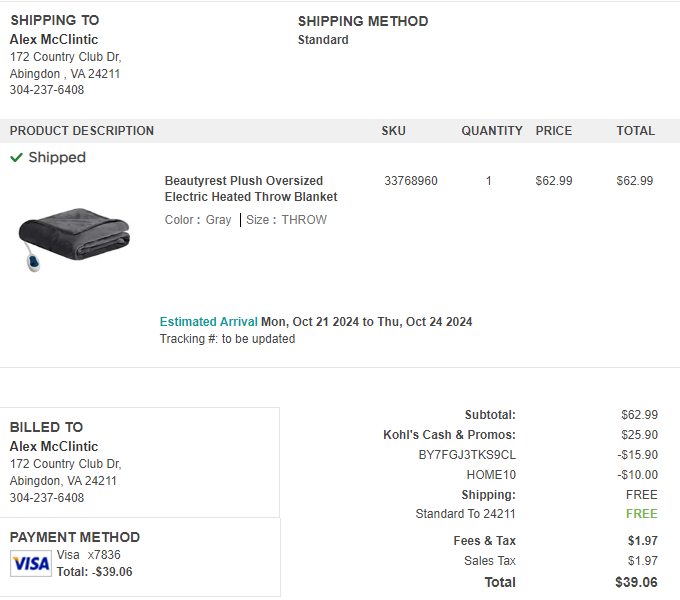Click the SKU column header
680x600 pixels.
pos(393,131)
